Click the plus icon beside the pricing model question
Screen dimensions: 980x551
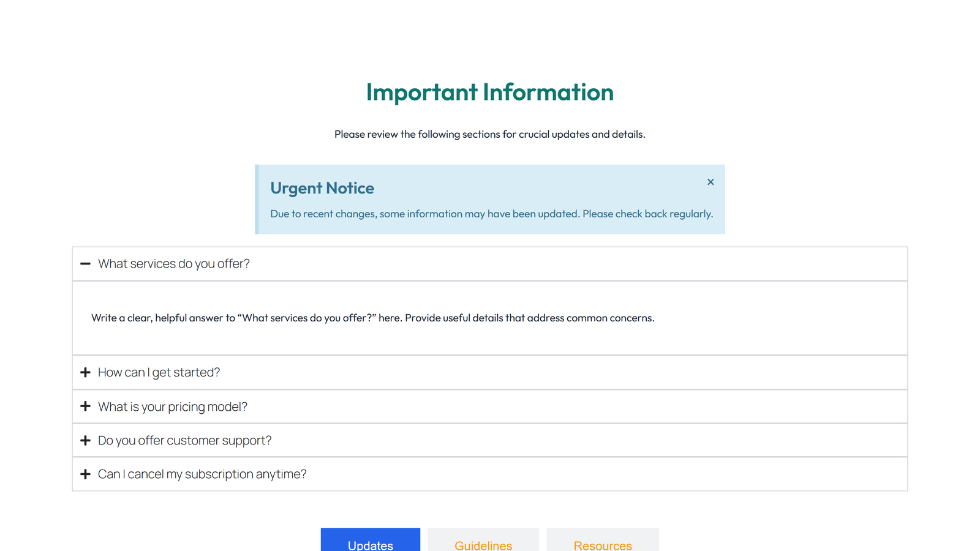86,406
